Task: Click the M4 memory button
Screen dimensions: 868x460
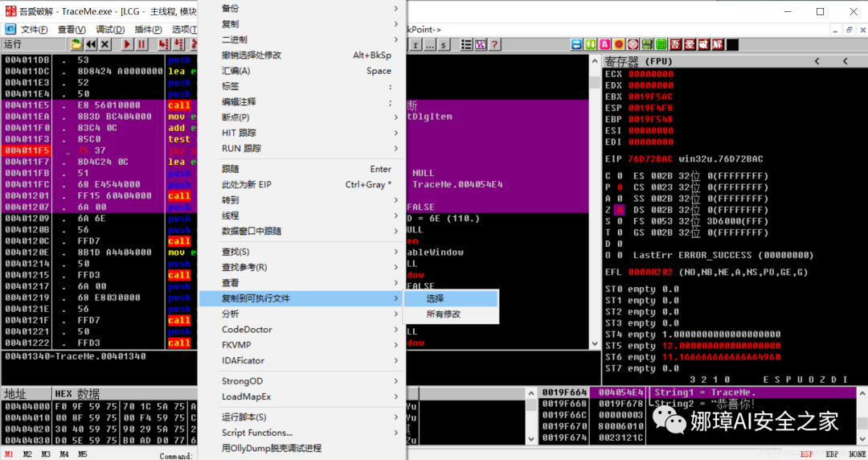Action: (64, 454)
